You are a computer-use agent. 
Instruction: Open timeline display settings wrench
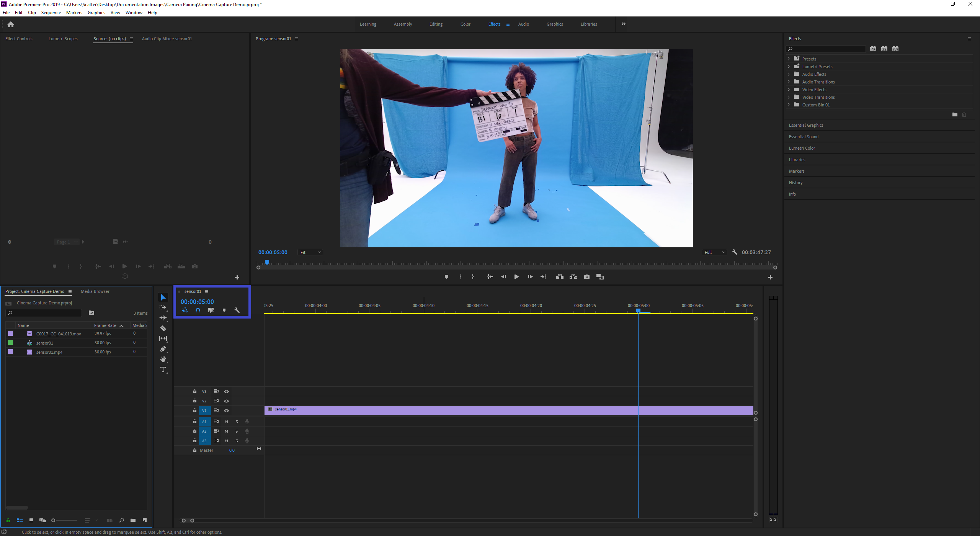[x=237, y=310]
